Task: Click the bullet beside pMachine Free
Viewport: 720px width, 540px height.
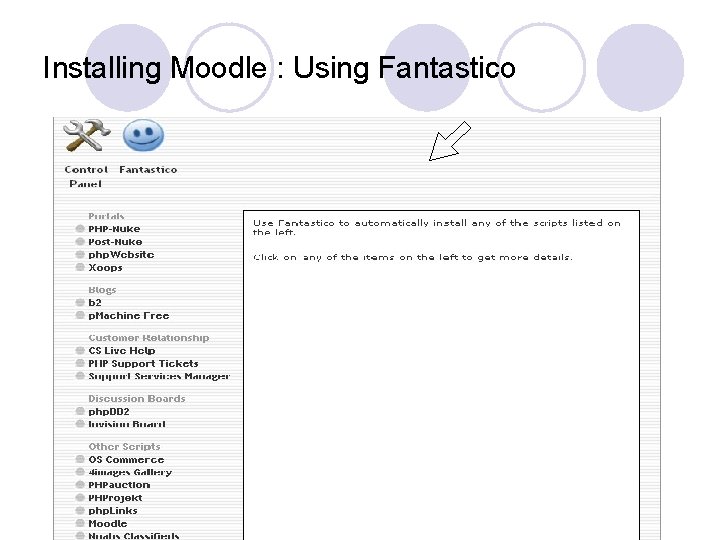Action: pos(80,315)
